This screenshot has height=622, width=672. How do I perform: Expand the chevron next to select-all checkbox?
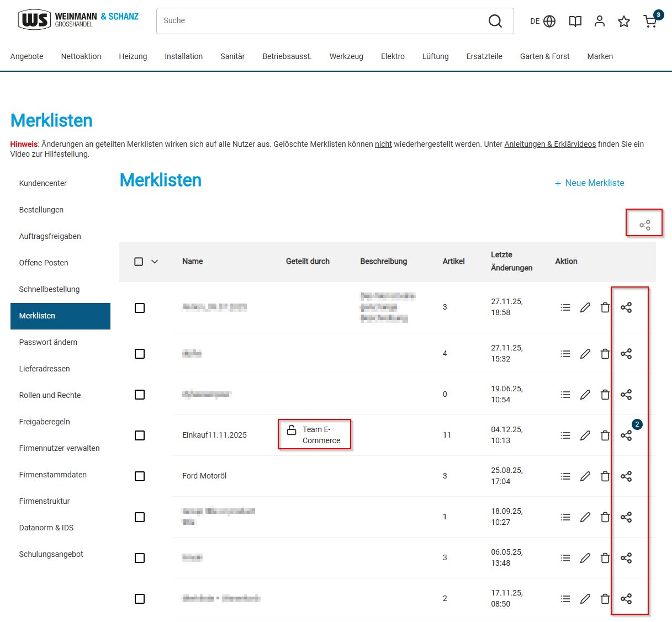click(x=155, y=262)
